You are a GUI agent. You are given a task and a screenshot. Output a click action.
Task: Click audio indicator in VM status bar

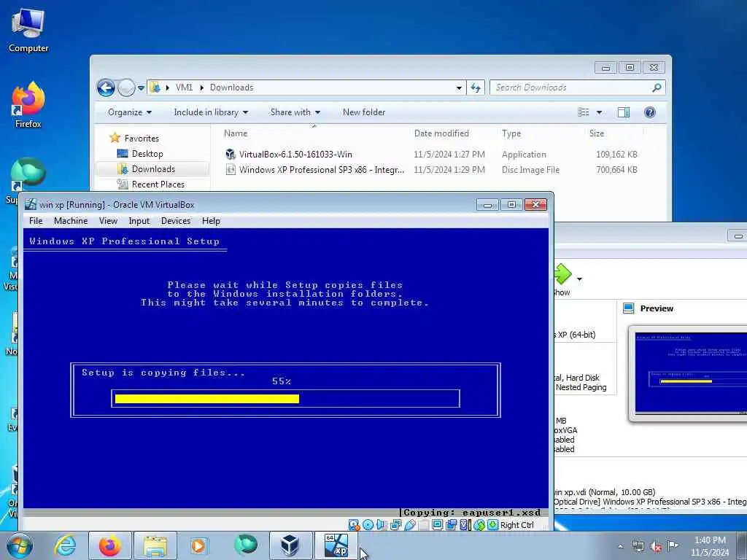coord(382,525)
